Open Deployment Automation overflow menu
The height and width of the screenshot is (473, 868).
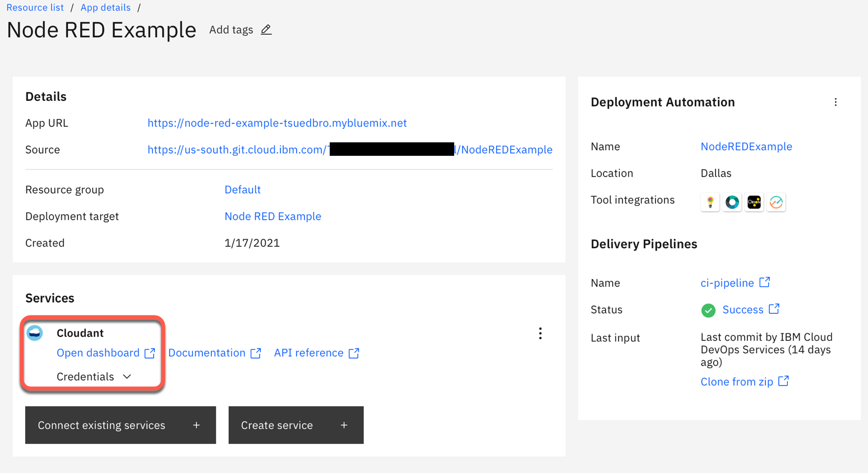tap(835, 102)
